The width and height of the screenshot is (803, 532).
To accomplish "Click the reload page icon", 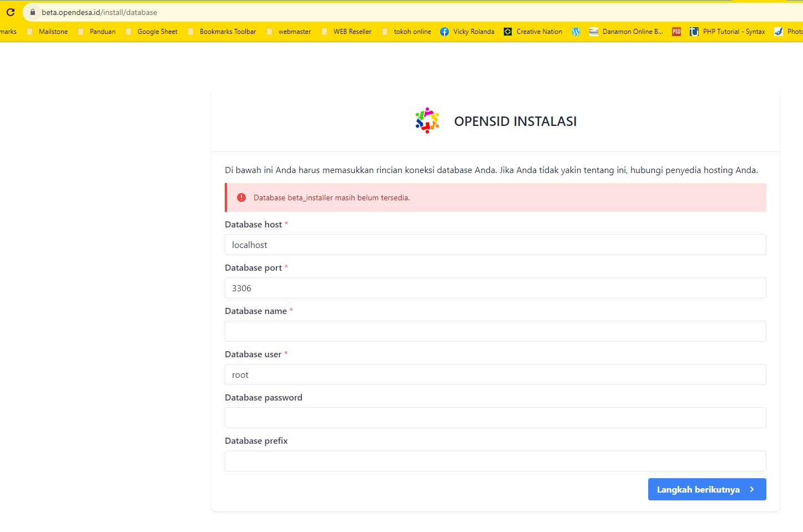I will [9, 12].
